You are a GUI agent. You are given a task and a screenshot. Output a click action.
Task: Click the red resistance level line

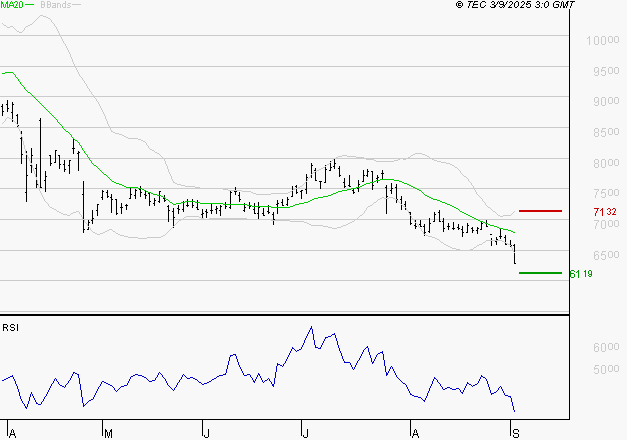pyautogui.click(x=540, y=211)
